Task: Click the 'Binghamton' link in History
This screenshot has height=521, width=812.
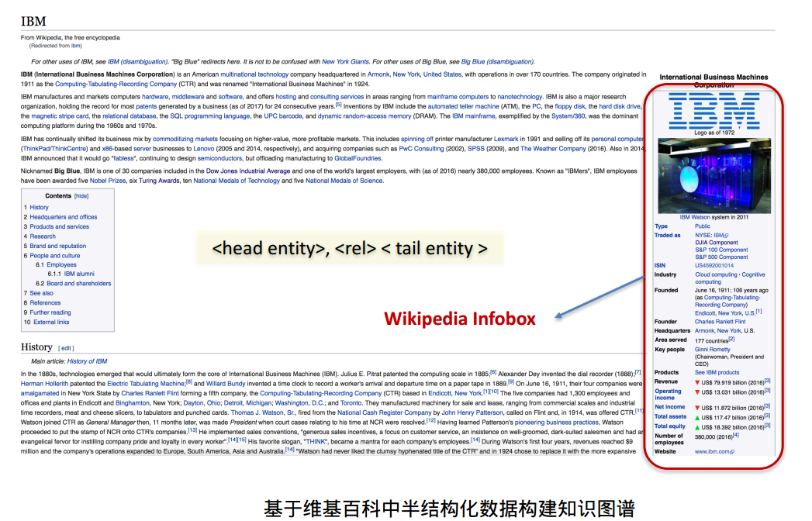Action: click(132, 403)
